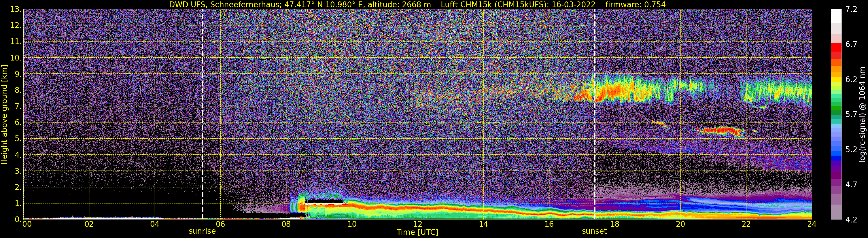The height and width of the screenshot is (238, 868).
Task: Click the 12. height tick label
Action: [16, 26]
